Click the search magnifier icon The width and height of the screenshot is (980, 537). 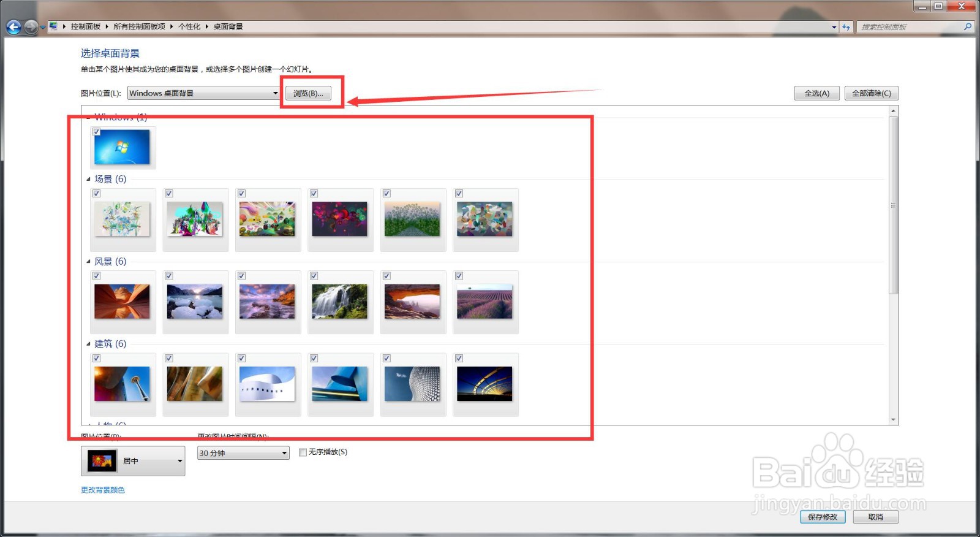(968, 26)
